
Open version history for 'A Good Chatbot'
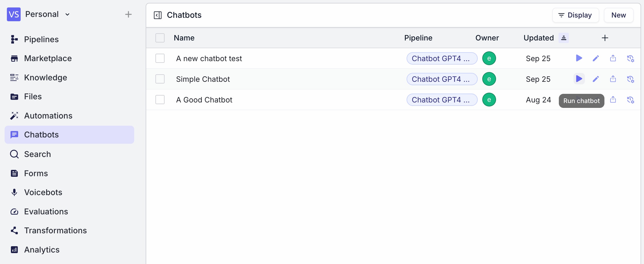pyautogui.click(x=631, y=100)
